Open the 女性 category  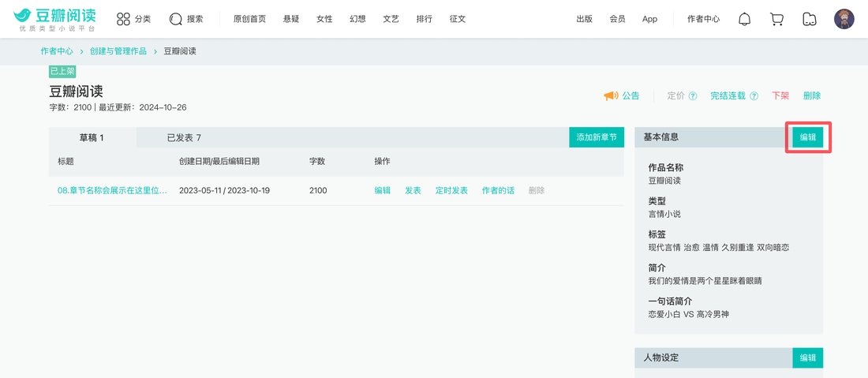click(324, 19)
